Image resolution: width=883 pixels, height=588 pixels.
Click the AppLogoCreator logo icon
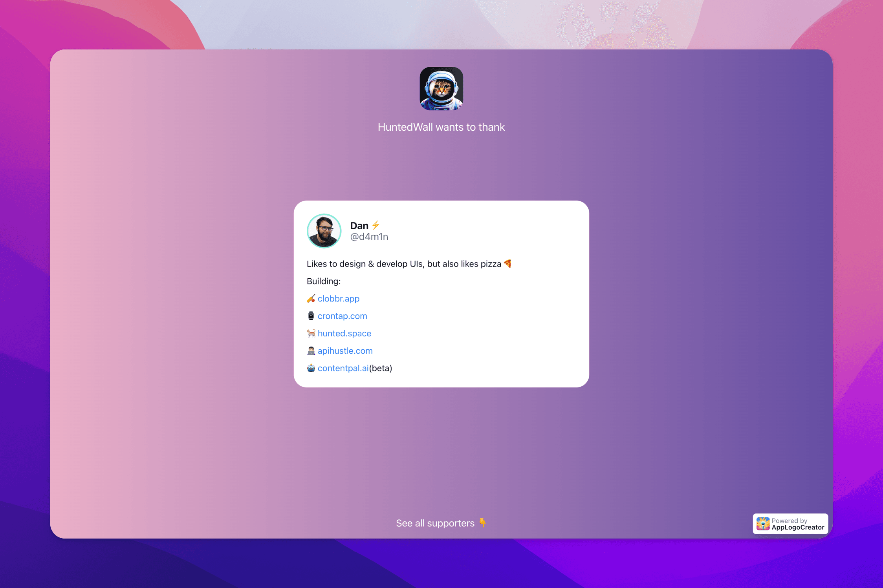point(763,524)
